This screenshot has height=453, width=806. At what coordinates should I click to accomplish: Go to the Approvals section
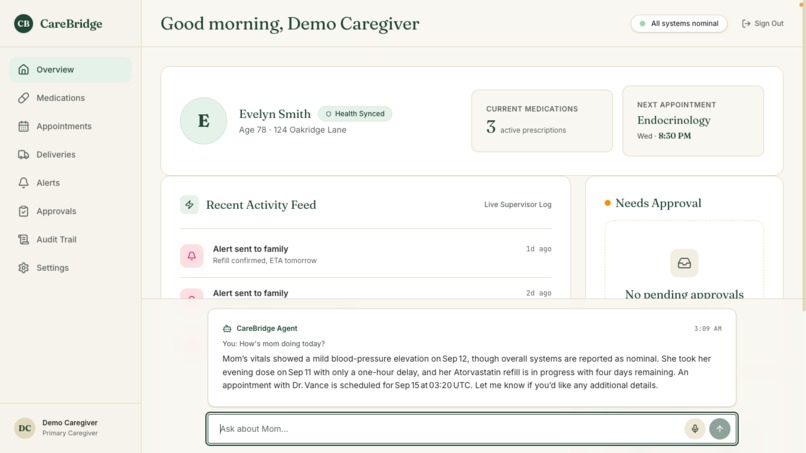(70, 211)
